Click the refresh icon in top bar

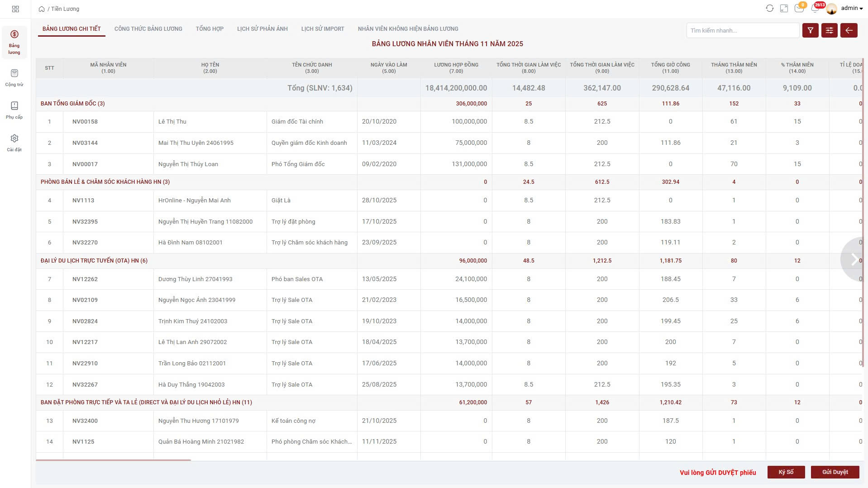[x=769, y=9]
